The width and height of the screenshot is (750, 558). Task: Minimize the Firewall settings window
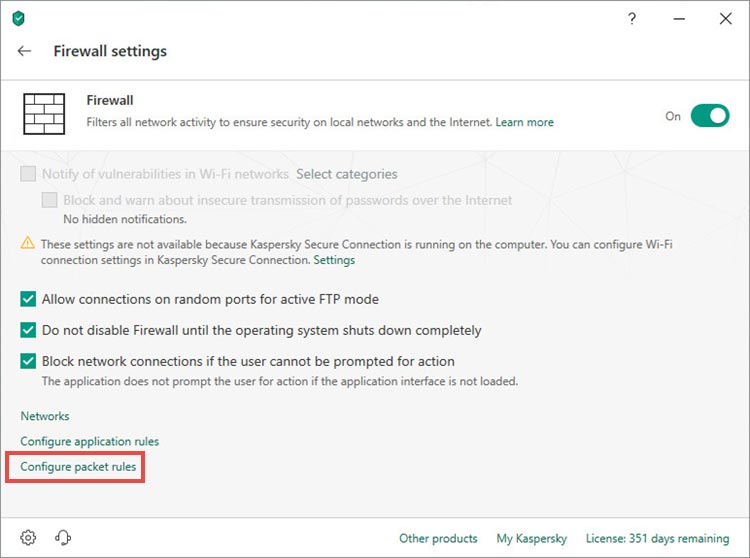coord(679,19)
